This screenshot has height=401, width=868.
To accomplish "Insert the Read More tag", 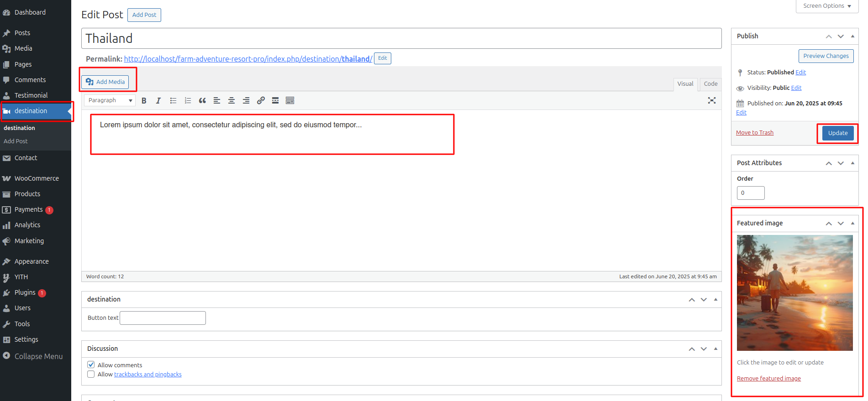I will [x=275, y=101].
